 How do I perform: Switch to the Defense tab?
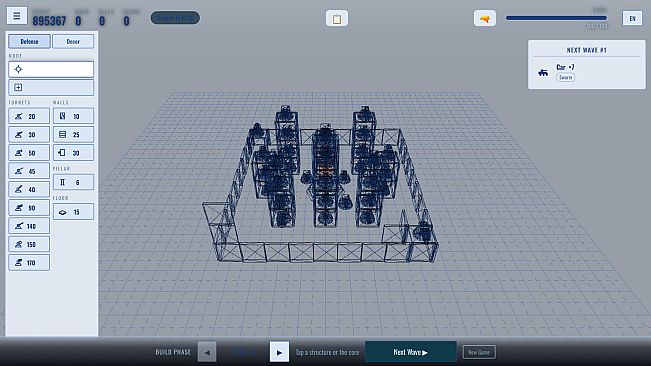click(x=29, y=41)
